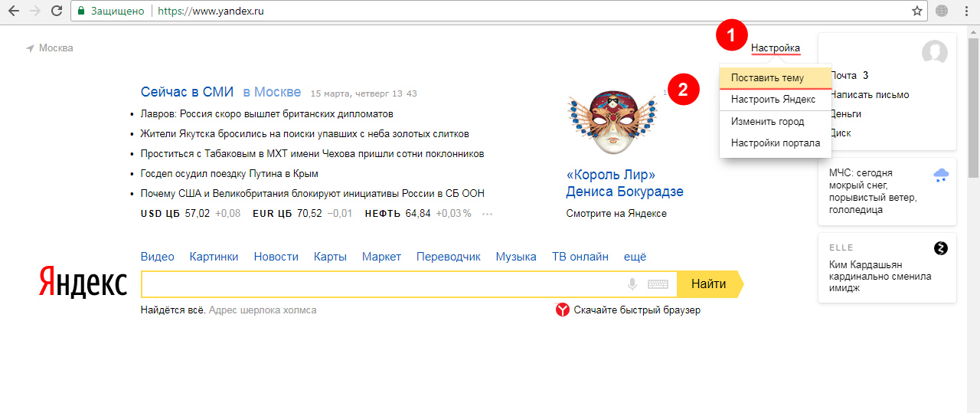This screenshot has height=413, width=980.
Task: Open the МЧС weather warning card
Action: point(887,192)
